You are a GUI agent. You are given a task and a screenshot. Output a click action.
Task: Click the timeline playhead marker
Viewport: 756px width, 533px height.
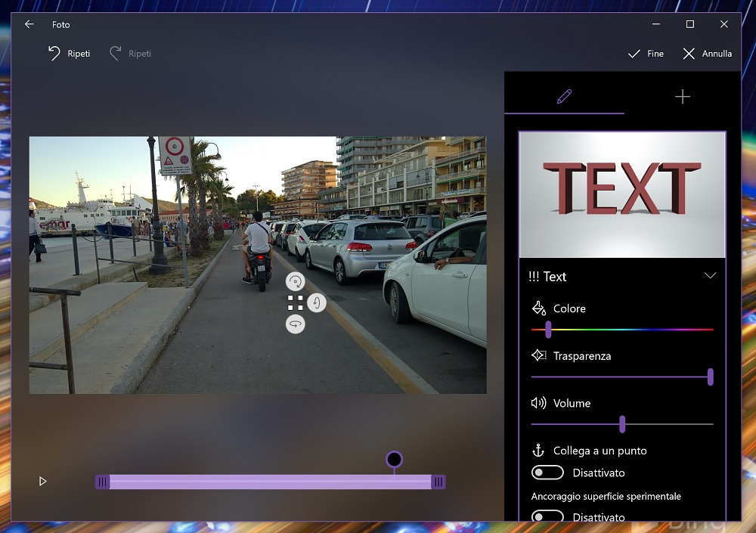click(x=394, y=460)
